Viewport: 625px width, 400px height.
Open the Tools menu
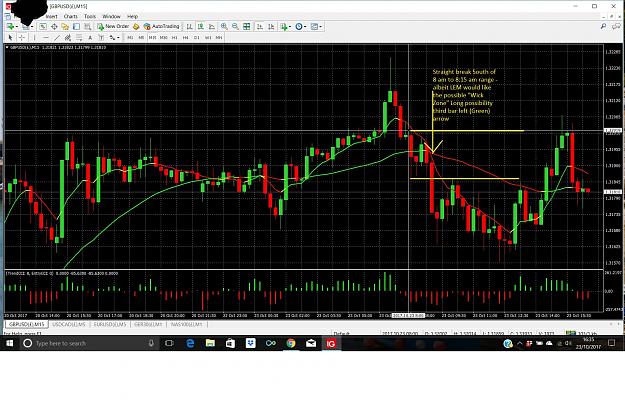point(90,16)
